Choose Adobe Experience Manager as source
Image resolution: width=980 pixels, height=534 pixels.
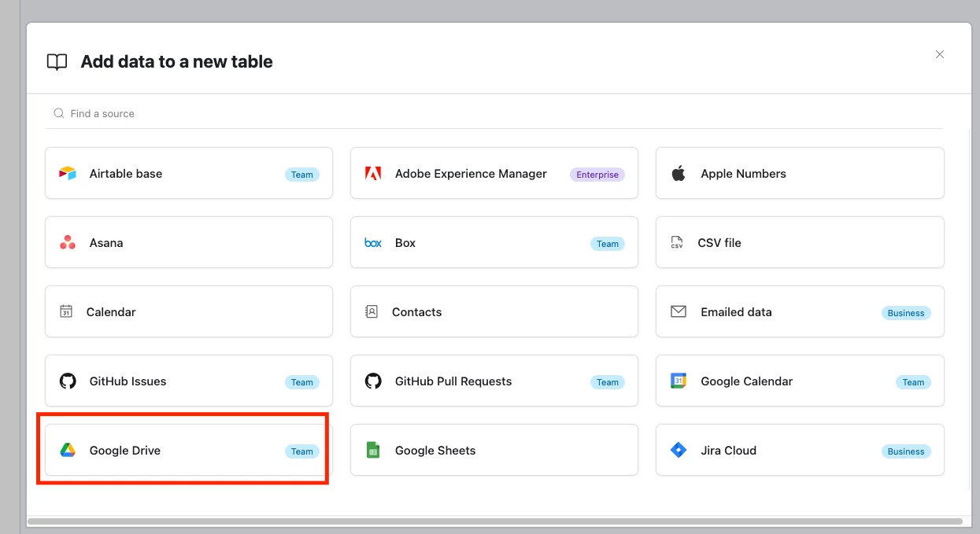tap(494, 173)
